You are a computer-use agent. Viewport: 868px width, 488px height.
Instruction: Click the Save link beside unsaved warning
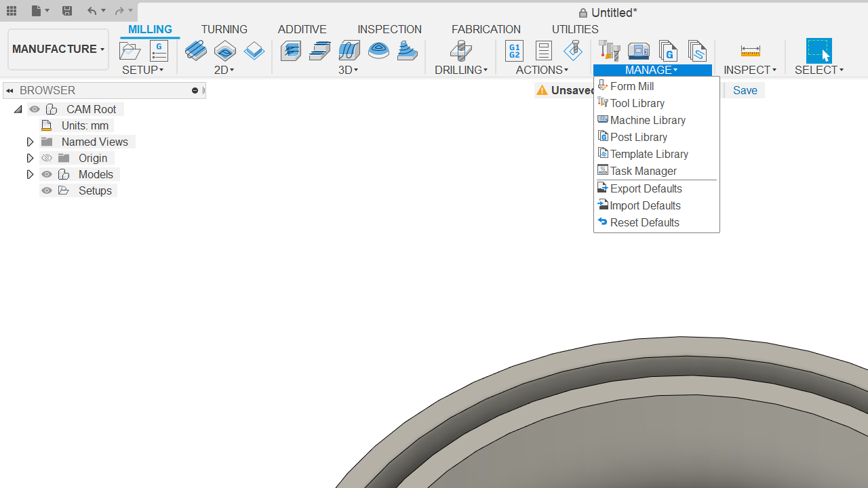745,90
